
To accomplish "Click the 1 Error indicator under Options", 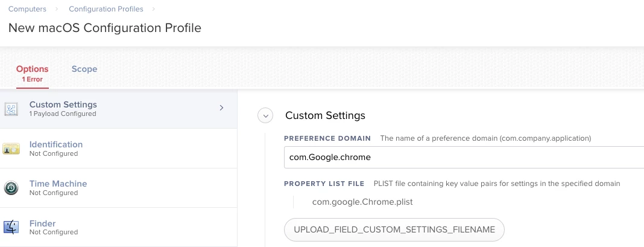I will [32, 79].
